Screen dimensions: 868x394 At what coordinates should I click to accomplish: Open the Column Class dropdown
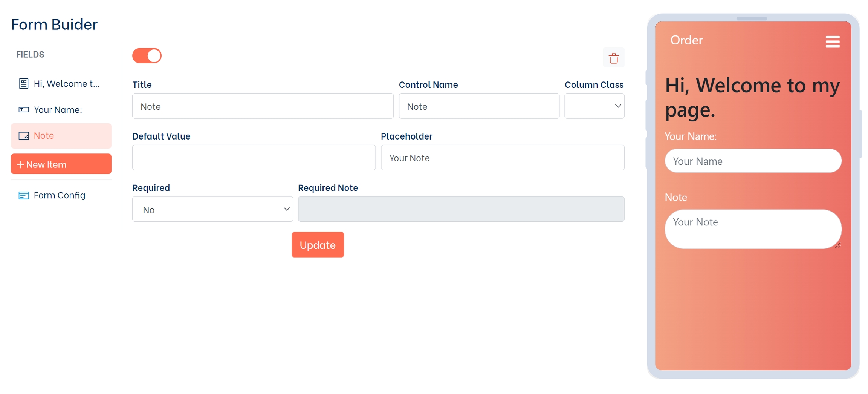tap(594, 106)
